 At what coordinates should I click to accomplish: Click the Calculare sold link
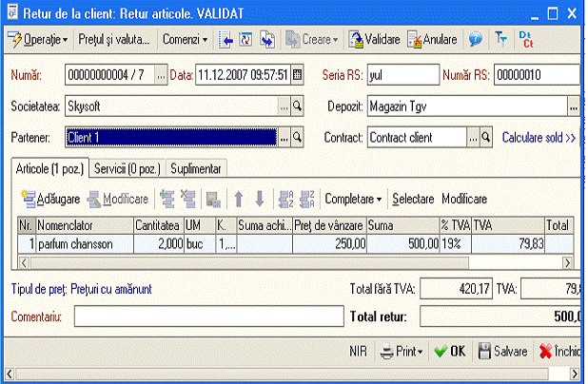coord(539,138)
